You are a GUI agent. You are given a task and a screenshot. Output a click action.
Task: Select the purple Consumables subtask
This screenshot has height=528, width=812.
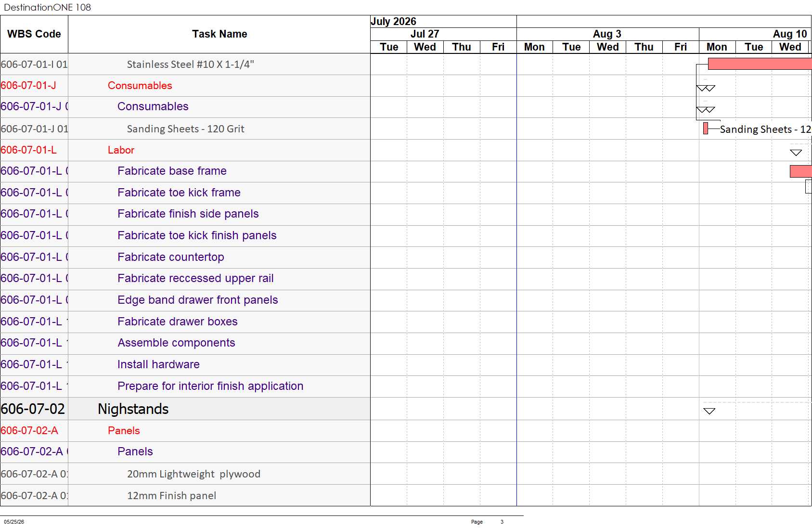153,106
